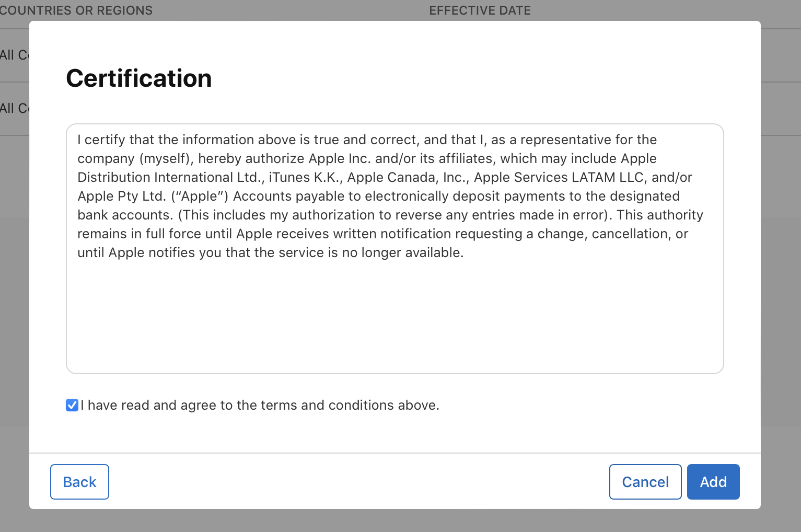
Task: Click the EFFECTIVE DATE column header behind dialog
Action: click(480, 10)
